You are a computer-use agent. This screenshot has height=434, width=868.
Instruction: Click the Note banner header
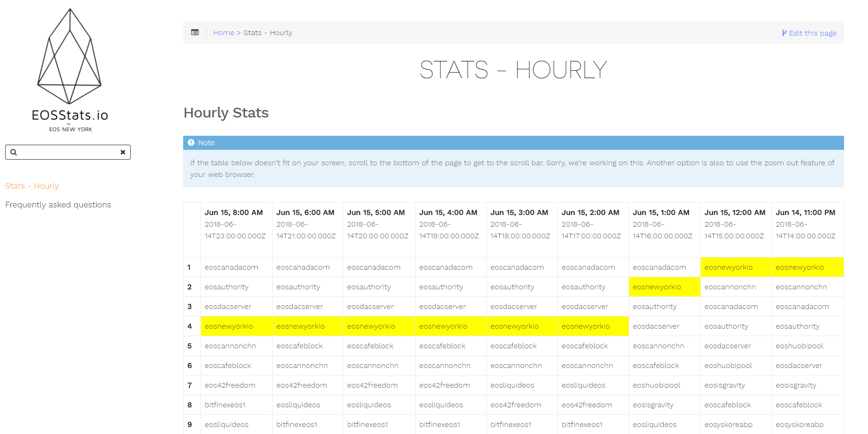513,143
